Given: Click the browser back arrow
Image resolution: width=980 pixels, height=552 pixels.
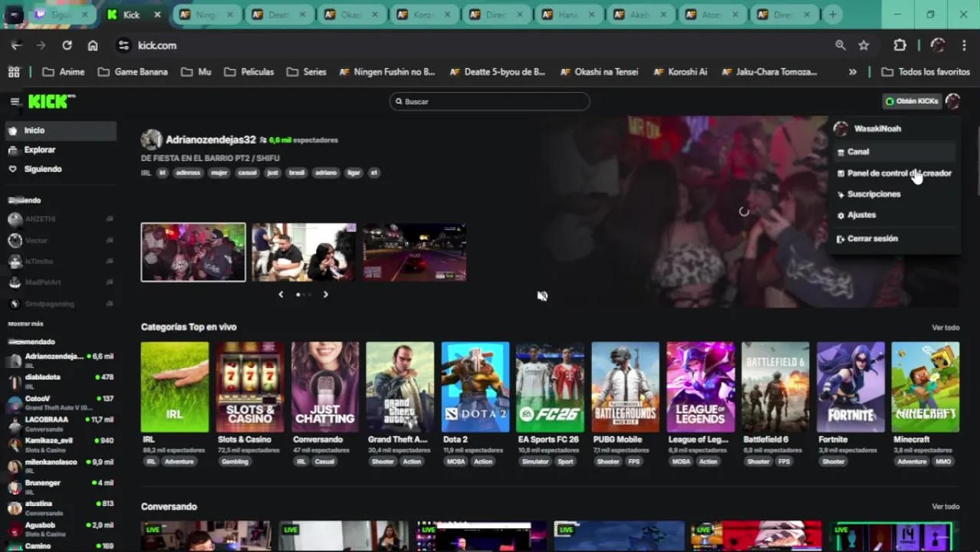Looking at the screenshot, I should click(x=16, y=45).
